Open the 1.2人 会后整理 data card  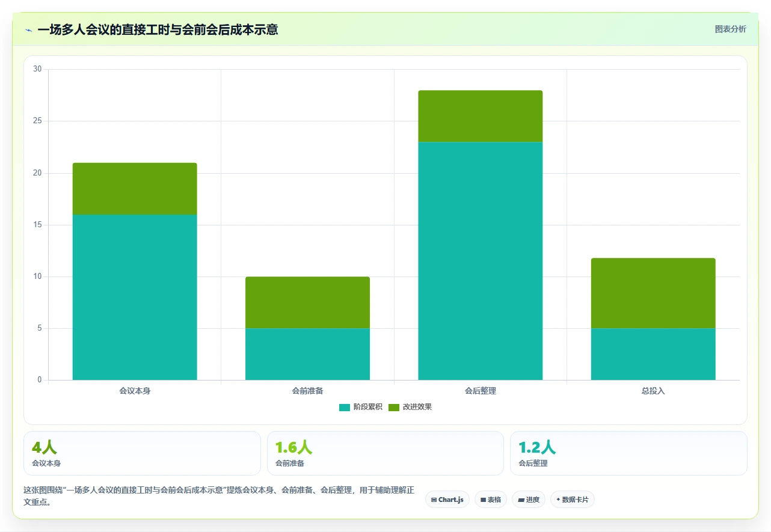tap(628, 453)
